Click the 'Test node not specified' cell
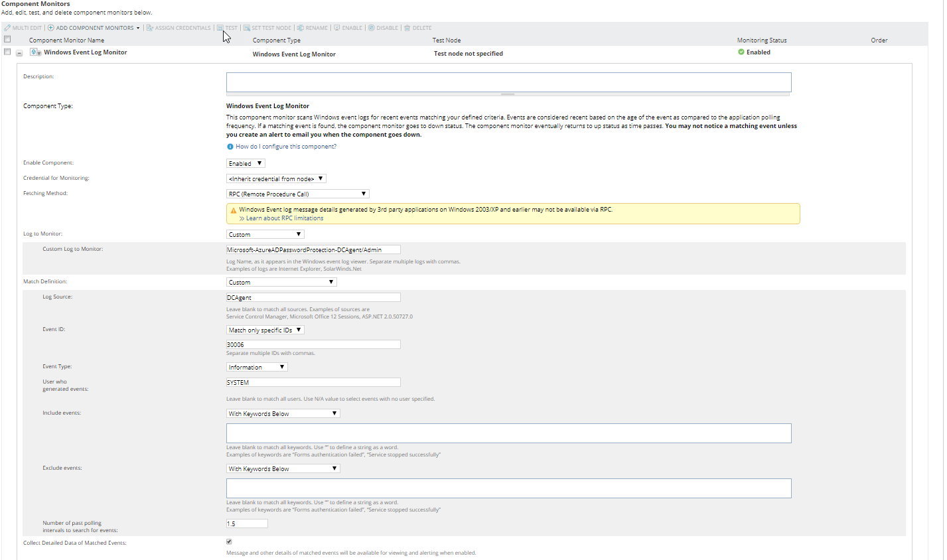Image resolution: width=947 pixels, height=560 pixels. click(469, 54)
